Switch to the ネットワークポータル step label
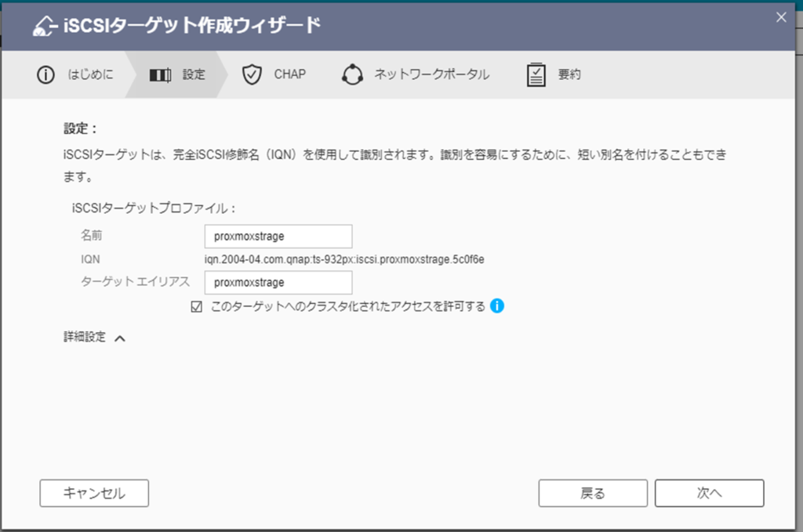803x532 pixels. 431,75
